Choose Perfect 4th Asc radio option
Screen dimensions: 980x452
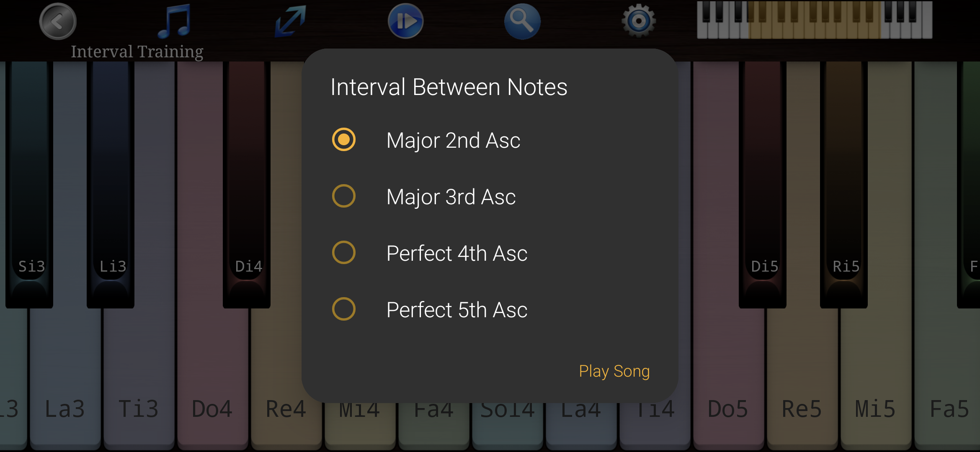pyautogui.click(x=344, y=253)
